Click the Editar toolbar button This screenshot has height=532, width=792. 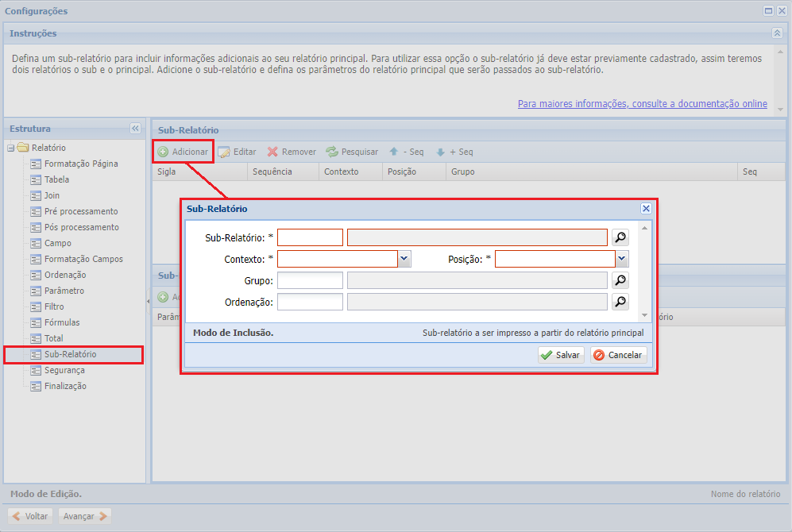coord(237,152)
